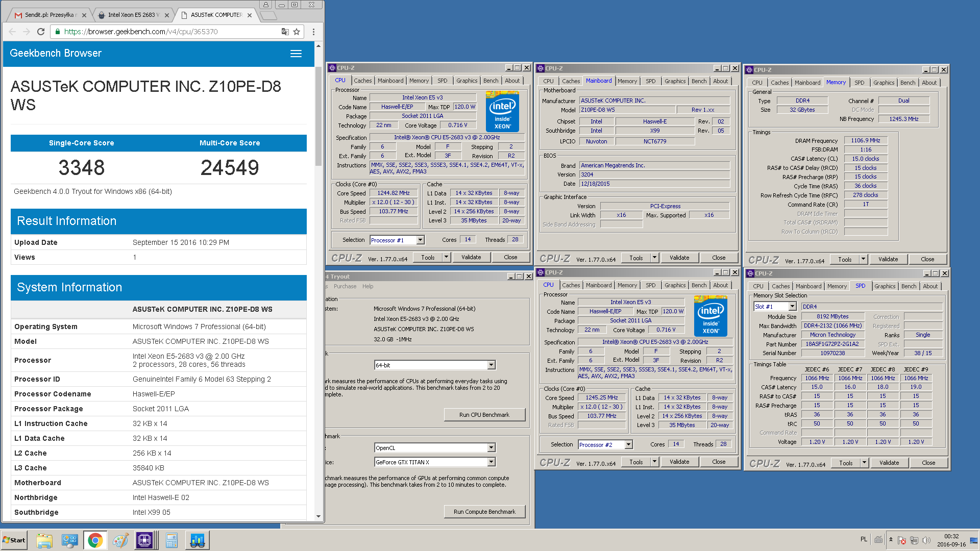Click the clock showing 00:32
This screenshot has width=980, height=551.
(x=951, y=536)
